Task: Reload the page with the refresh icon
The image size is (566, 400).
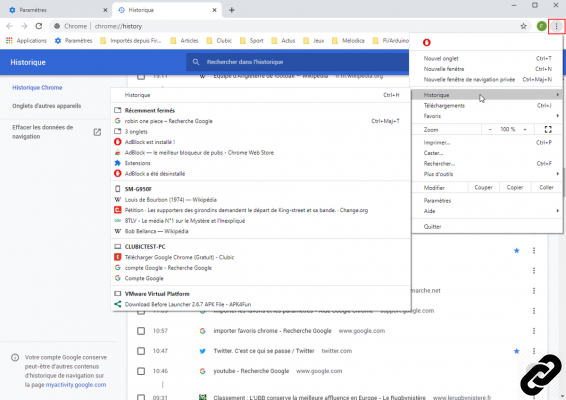Action: pos(39,26)
